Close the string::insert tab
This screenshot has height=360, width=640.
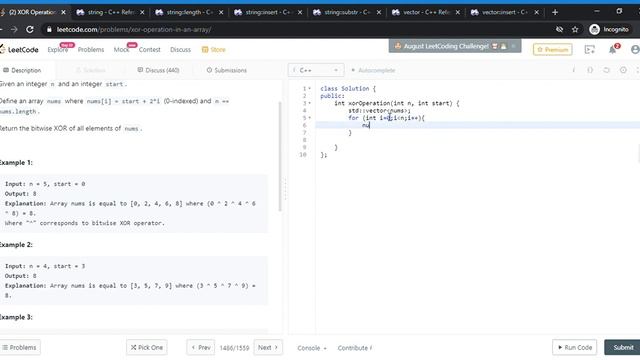(300, 12)
